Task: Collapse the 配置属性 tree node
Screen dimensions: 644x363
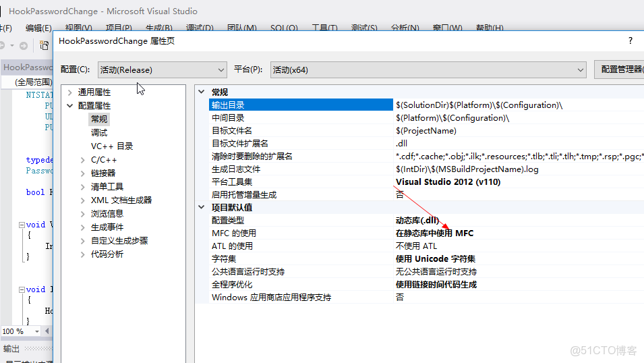Action: (x=70, y=106)
